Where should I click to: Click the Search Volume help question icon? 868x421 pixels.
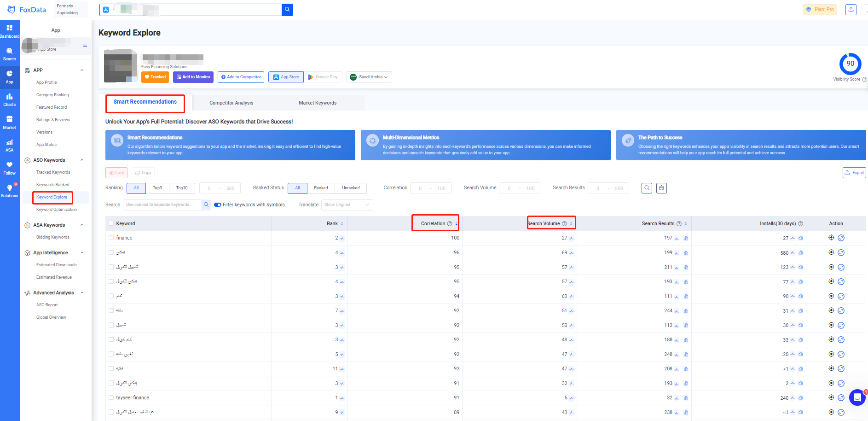pos(564,223)
